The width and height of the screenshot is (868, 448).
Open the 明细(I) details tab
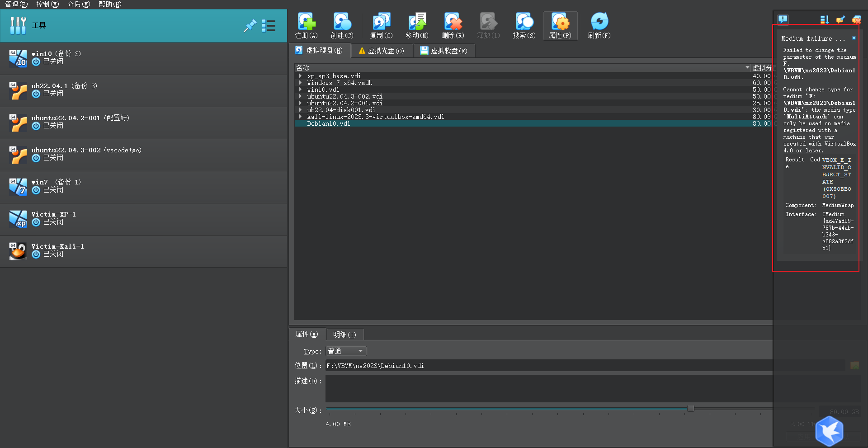click(344, 335)
